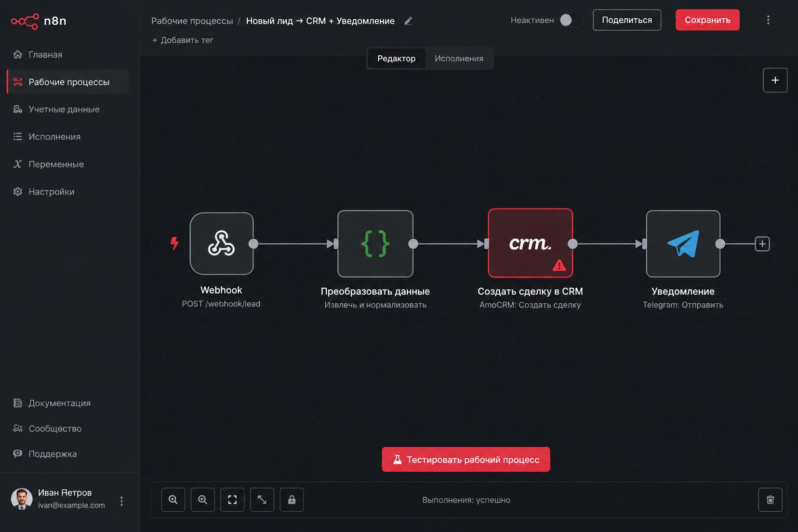Click the Преобразовать данные node label
Viewport: 798px width, 532px height.
tap(376, 291)
